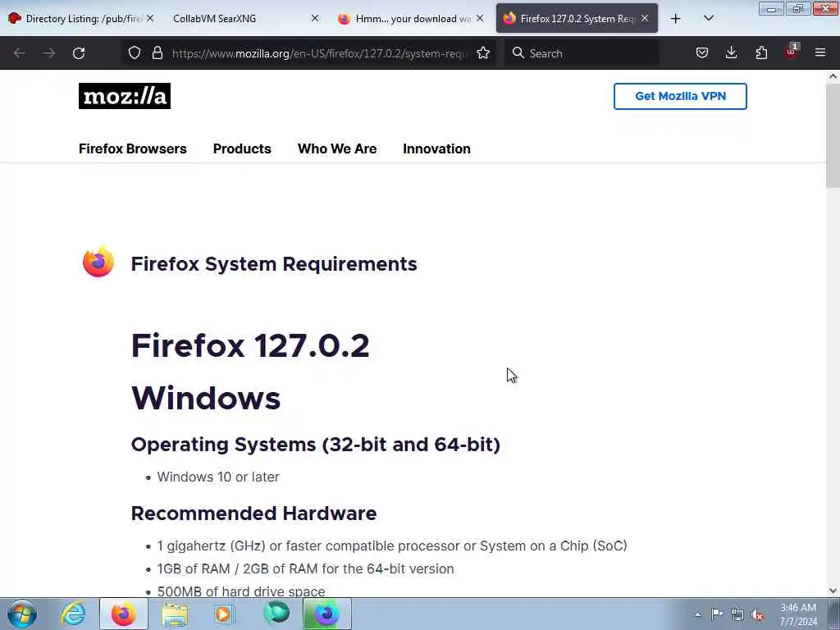The image size is (840, 630).
Task: Open Windows Media Player taskbar icon
Action: [x=224, y=614]
